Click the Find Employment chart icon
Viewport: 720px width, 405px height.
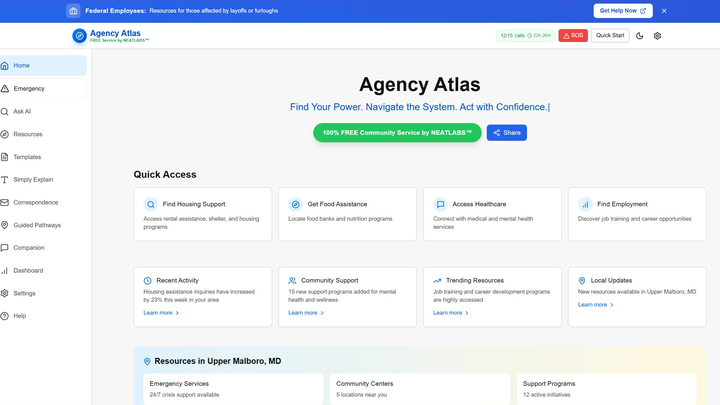(585, 204)
